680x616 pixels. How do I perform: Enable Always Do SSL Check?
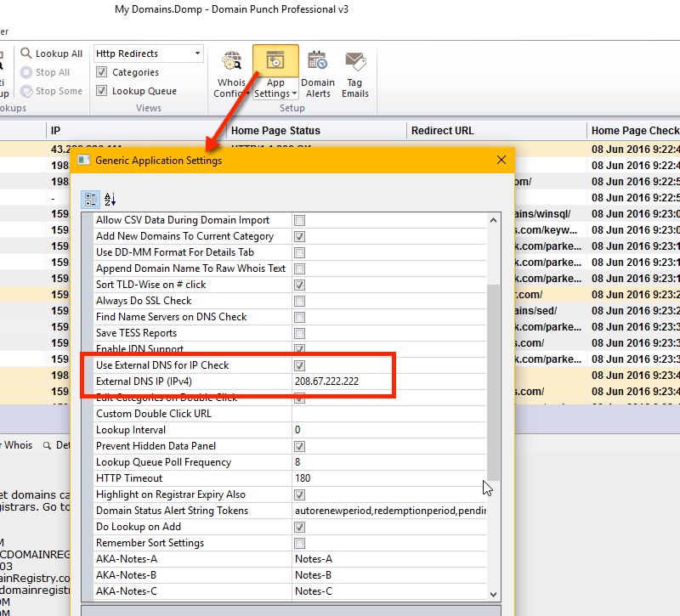point(299,301)
